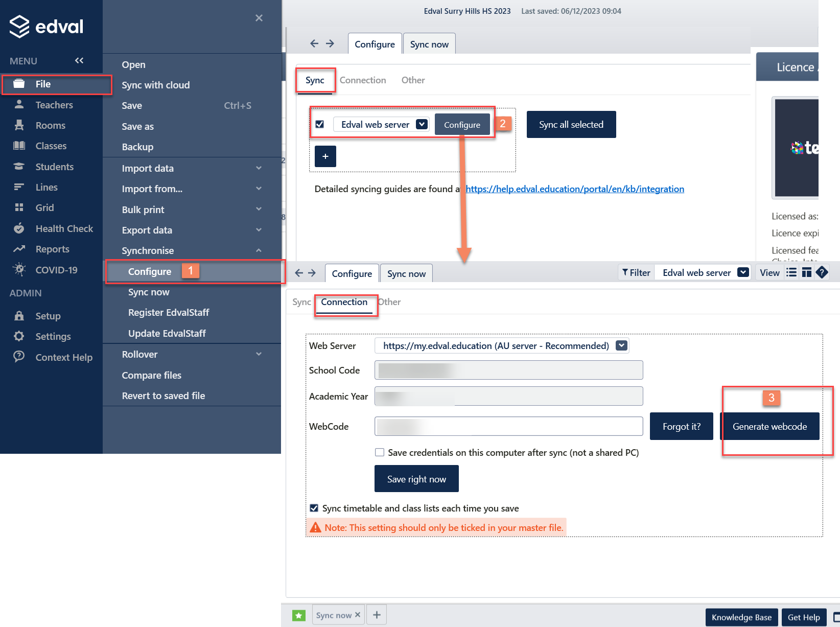This screenshot has height=627, width=840.
Task: Open the Other tab next to underlined Sync tab
Action: click(413, 80)
